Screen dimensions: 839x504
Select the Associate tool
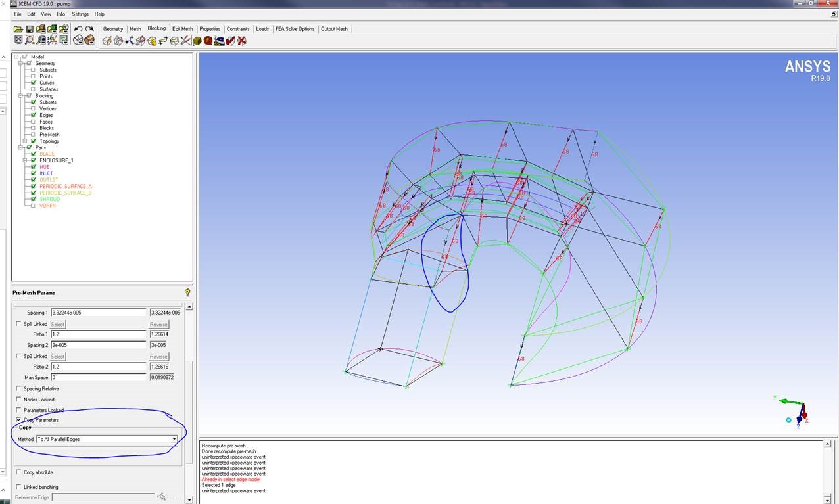[152, 41]
